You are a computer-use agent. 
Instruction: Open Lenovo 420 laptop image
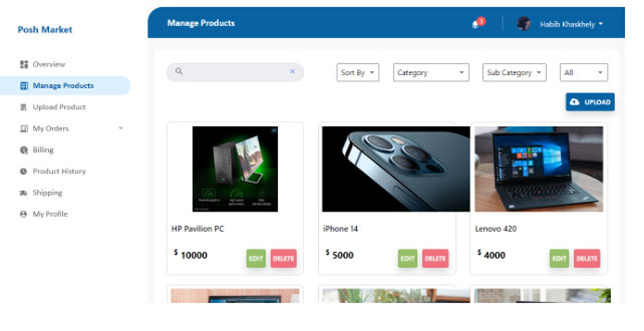[539, 169]
